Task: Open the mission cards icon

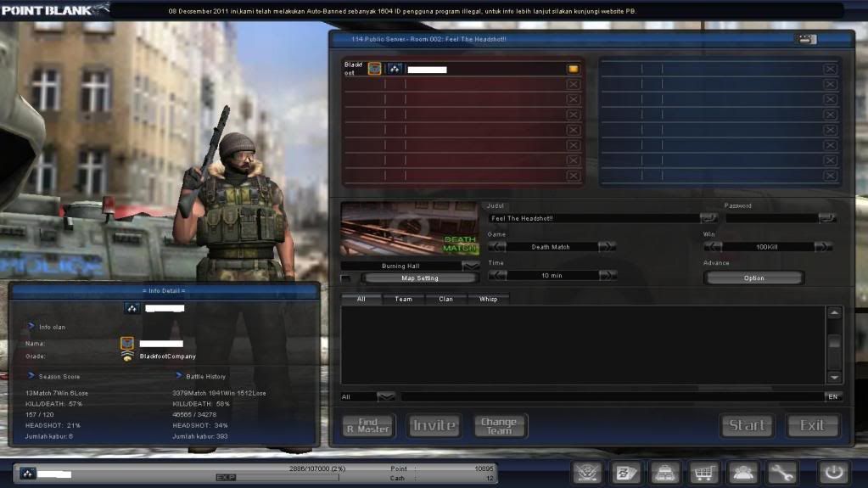Action: [625, 473]
